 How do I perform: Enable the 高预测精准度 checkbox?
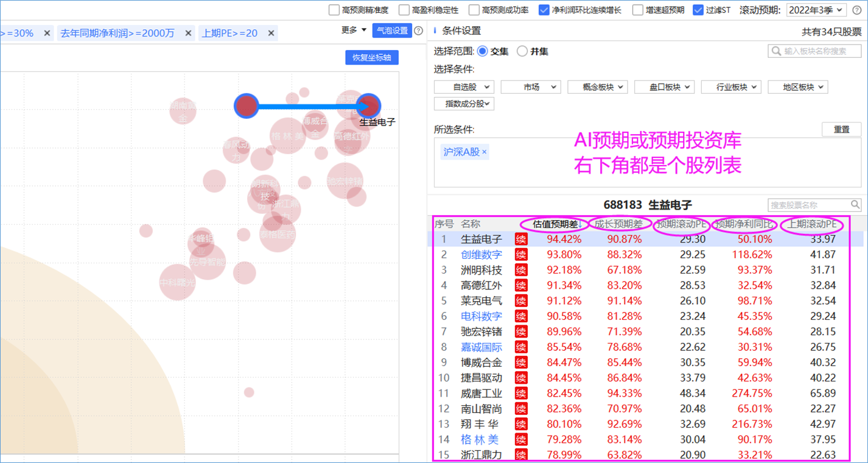coord(334,10)
